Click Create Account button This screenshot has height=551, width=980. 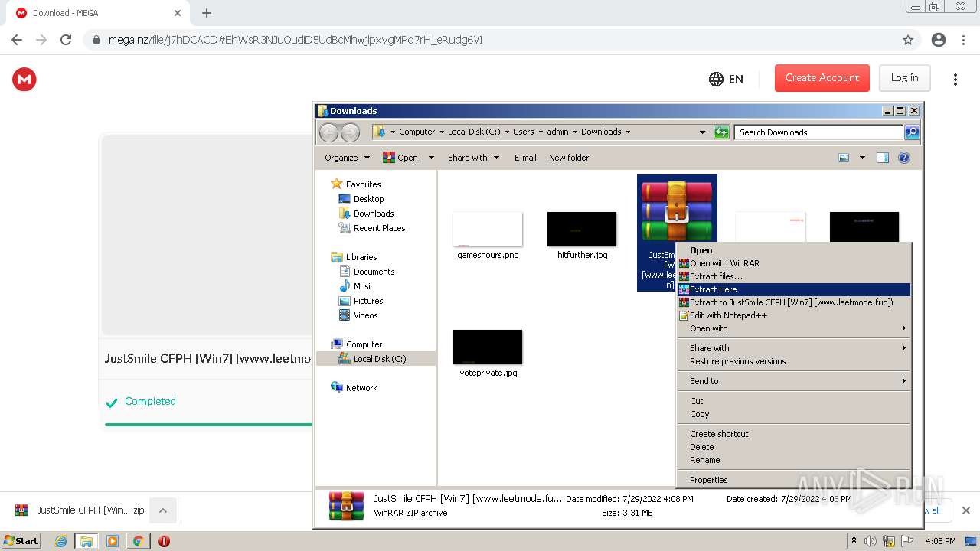tap(822, 78)
